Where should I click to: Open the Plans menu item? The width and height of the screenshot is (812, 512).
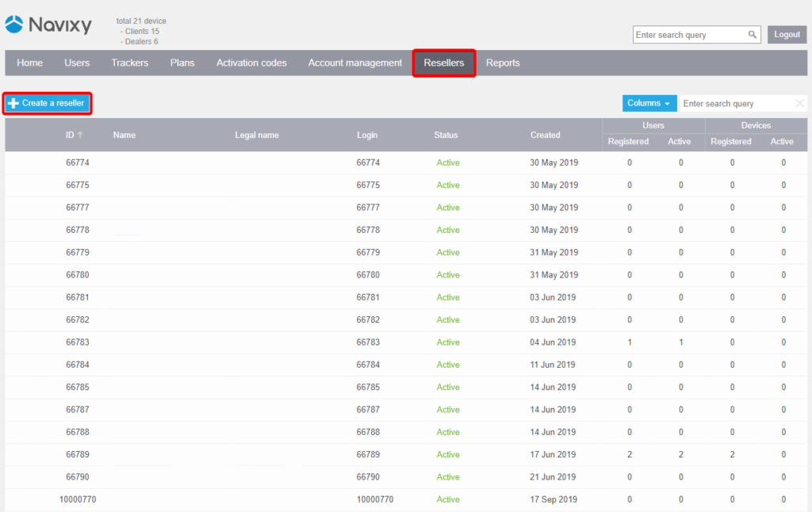[182, 63]
